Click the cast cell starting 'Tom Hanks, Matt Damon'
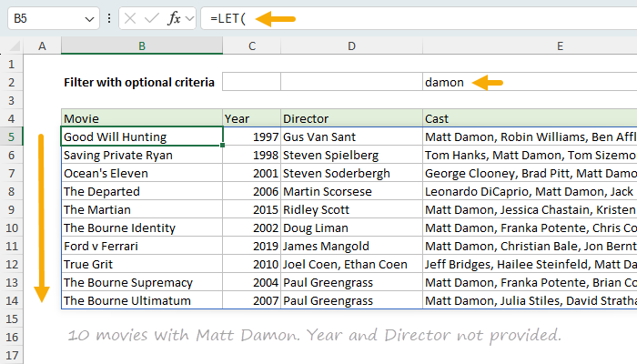637x364 pixels. 530,156
